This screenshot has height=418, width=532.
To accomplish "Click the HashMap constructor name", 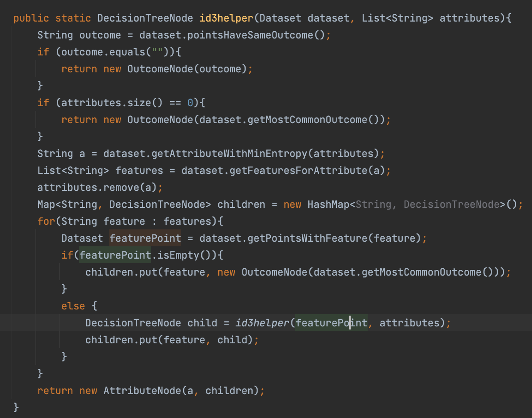I will click(x=328, y=204).
